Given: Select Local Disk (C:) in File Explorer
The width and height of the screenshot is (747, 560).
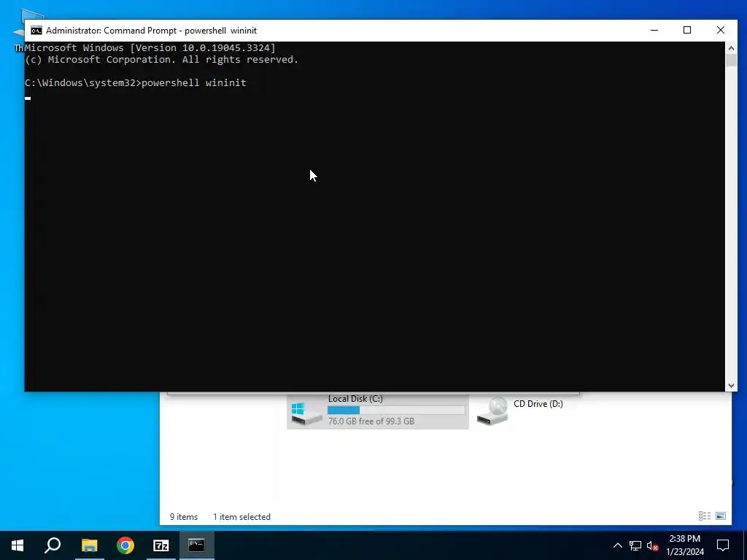Looking at the screenshot, I should (x=378, y=411).
